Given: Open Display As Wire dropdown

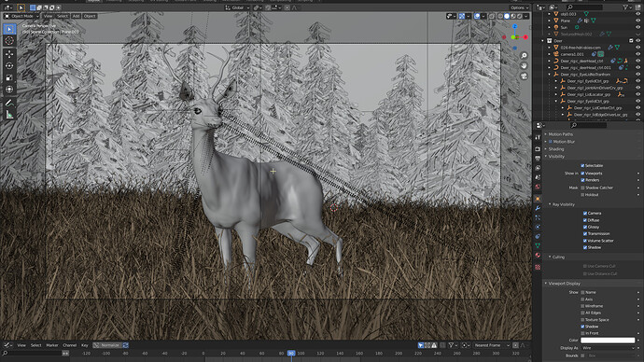Looking at the screenshot, I should coord(608,348).
